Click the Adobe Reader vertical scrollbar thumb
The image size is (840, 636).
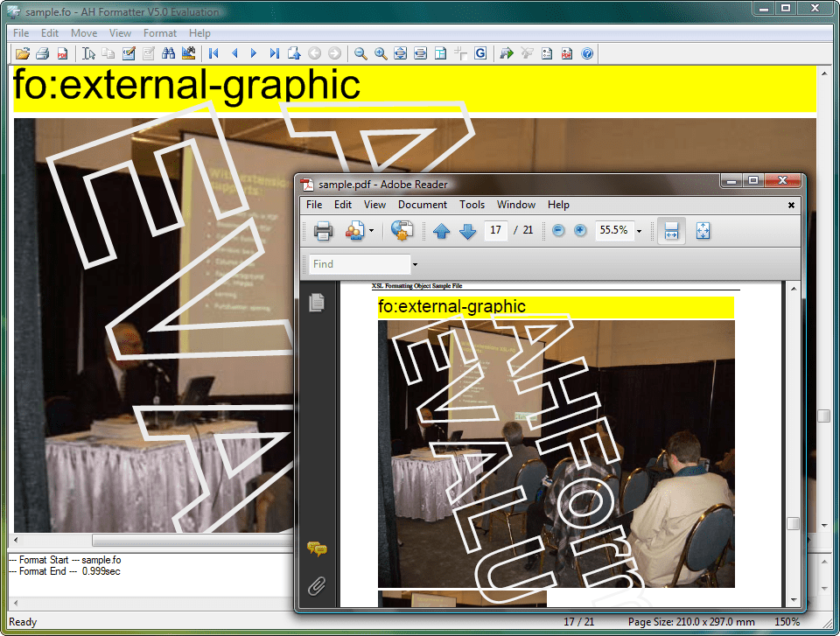click(794, 523)
